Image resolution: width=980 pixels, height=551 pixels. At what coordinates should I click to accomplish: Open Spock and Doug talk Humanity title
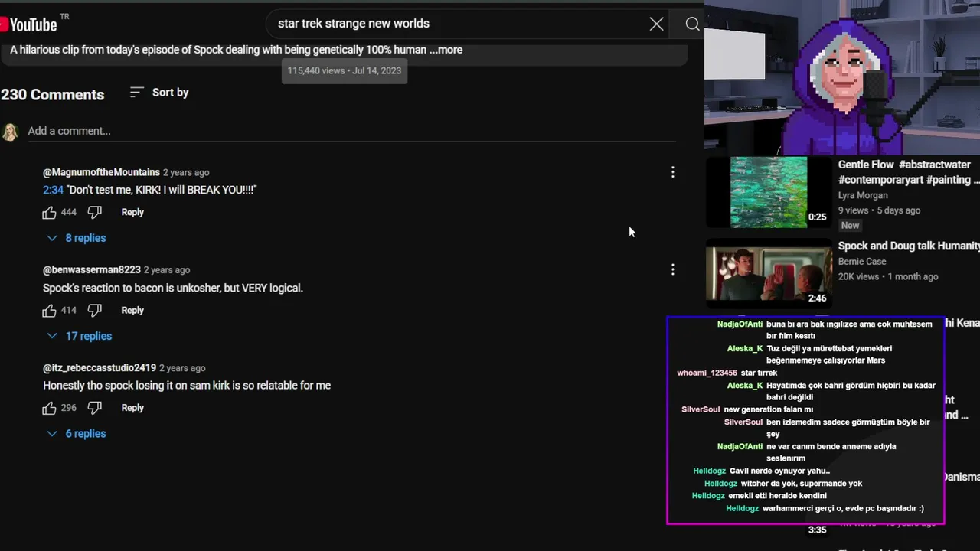[x=909, y=246]
